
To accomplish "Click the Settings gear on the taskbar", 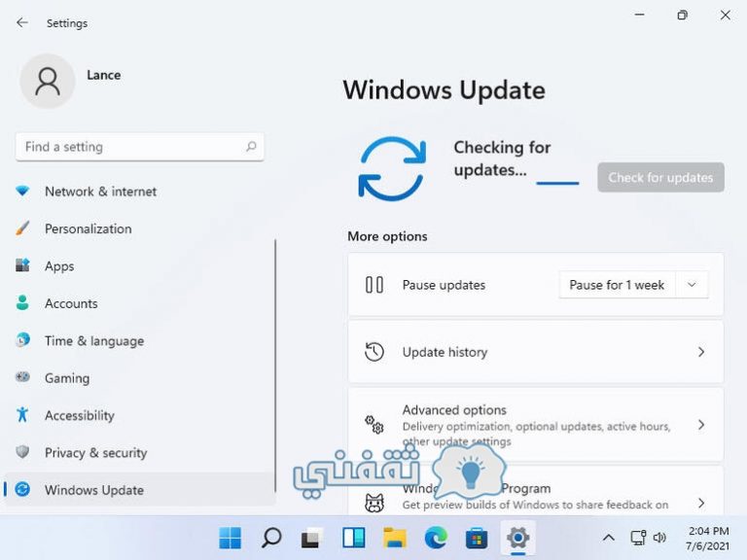I will (517, 538).
